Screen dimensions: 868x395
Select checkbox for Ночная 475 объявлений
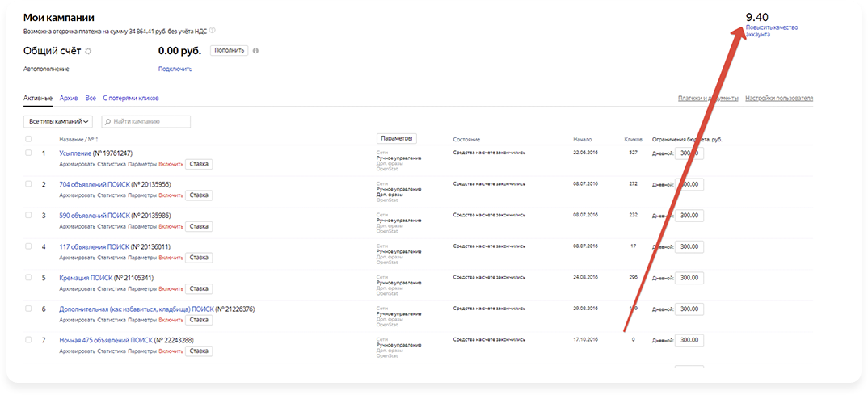pyautogui.click(x=28, y=340)
